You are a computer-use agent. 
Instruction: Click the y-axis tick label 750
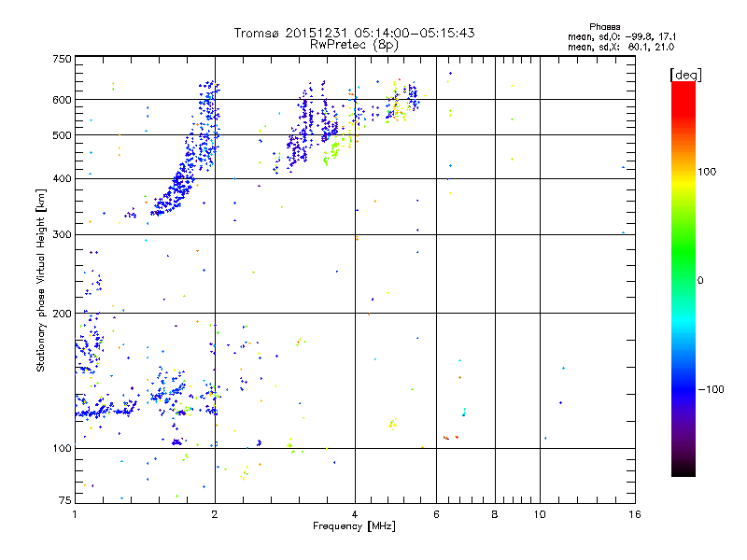pyautogui.click(x=62, y=59)
